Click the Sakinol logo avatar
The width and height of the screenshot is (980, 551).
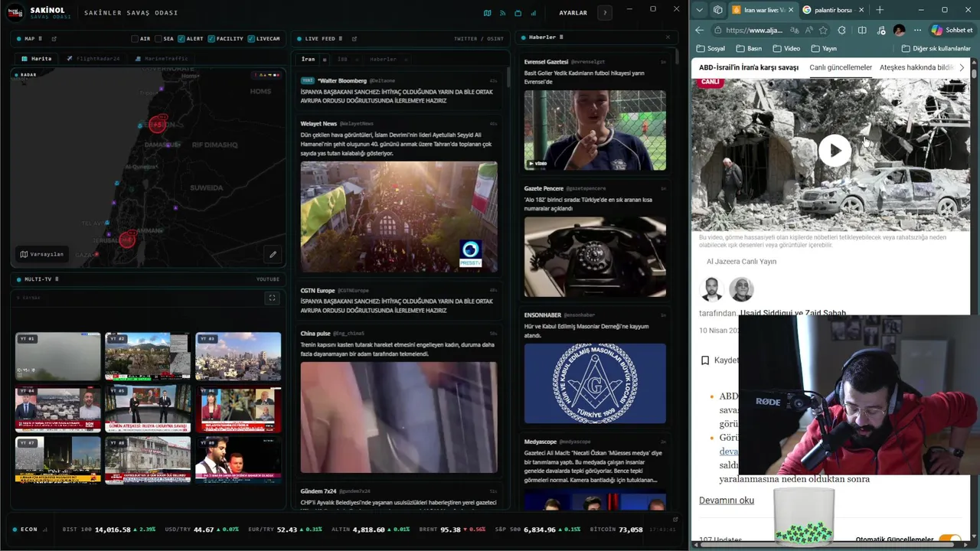pos(16,13)
